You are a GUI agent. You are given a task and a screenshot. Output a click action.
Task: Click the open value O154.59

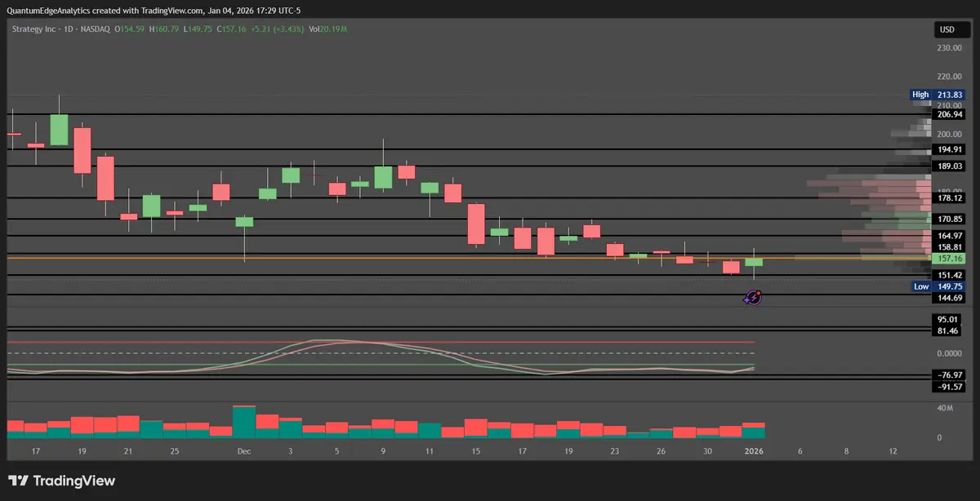click(x=130, y=29)
